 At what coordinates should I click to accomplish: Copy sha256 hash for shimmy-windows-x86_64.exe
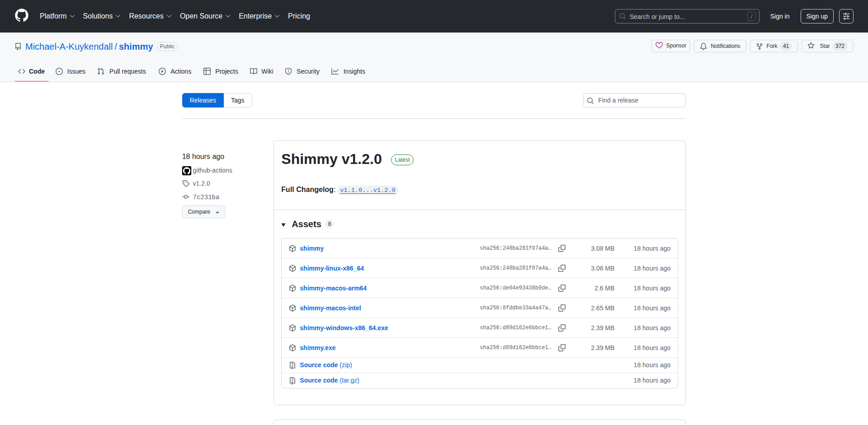tap(562, 328)
